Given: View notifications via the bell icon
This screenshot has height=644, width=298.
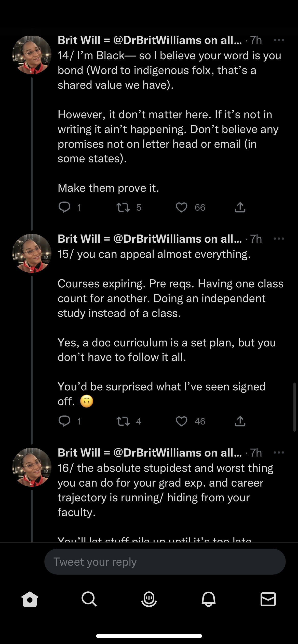Looking at the screenshot, I should coord(209,599).
